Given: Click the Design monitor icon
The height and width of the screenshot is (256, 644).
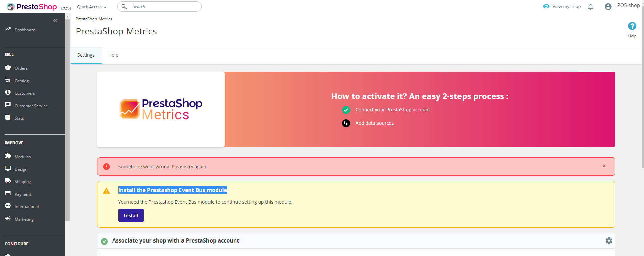Looking at the screenshot, I should (x=8, y=168).
